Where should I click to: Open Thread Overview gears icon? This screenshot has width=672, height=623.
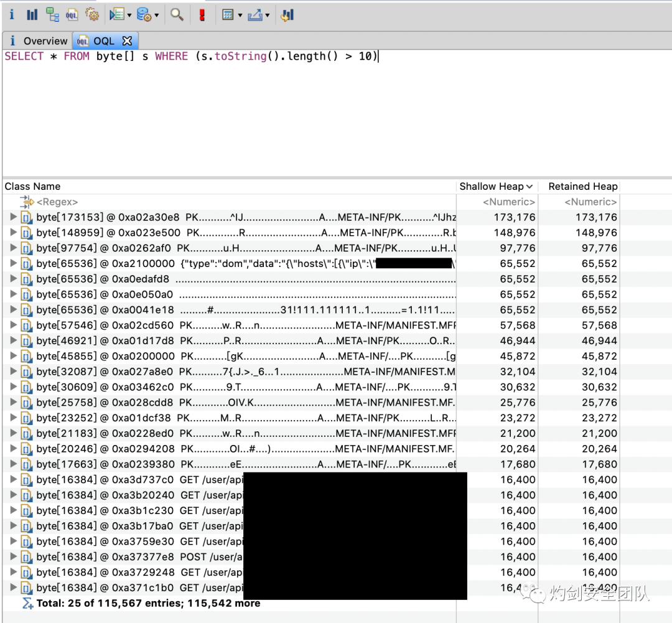(91, 14)
